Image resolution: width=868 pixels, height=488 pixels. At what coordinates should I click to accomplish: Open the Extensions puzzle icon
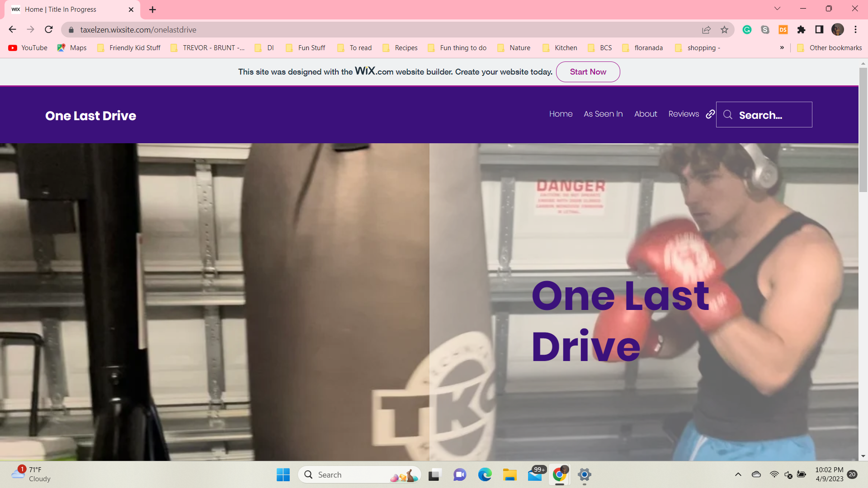point(801,30)
